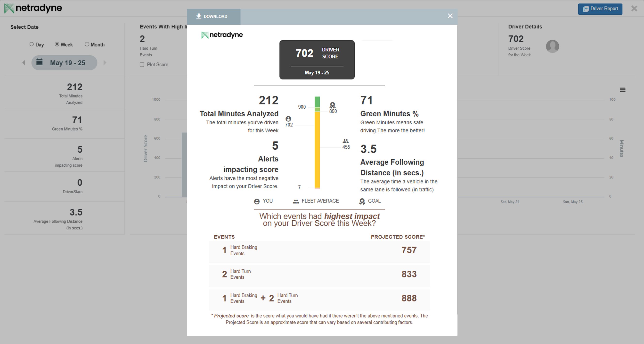Click the Netradyne logo in the page header
The height and width of the screenshot is (344, 644).
pos(33,9)
